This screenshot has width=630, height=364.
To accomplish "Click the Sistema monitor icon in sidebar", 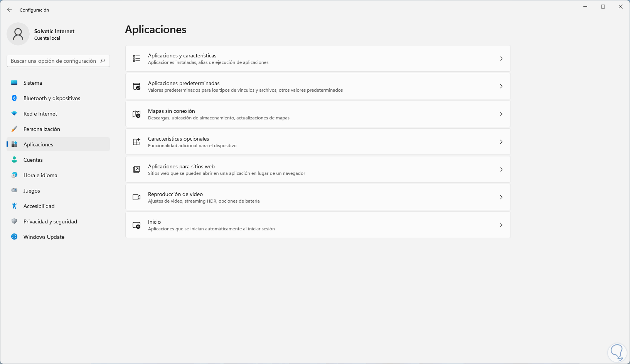I will click(14, 83).
